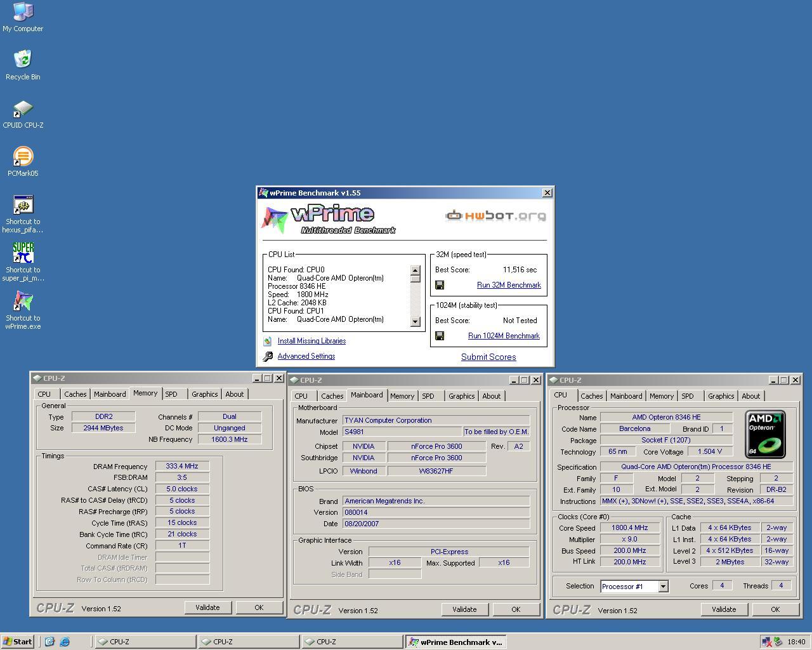Click the save icon beside Run 1024M Benchmark
The width and height of the screenshot is (812, 650).
(440, 336)
